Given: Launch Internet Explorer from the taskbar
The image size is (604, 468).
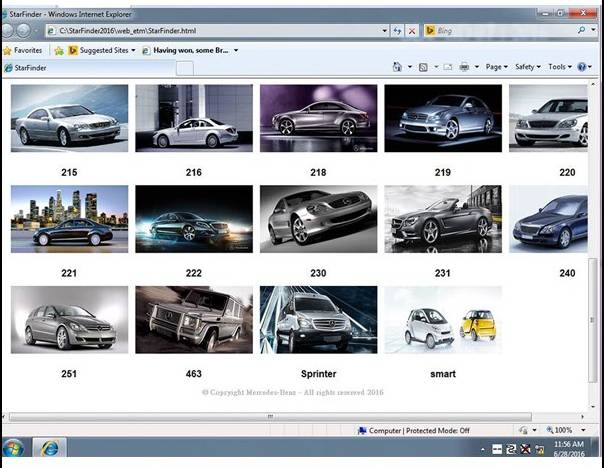Looking at the screenshot, I should click(x=48, y=448).
